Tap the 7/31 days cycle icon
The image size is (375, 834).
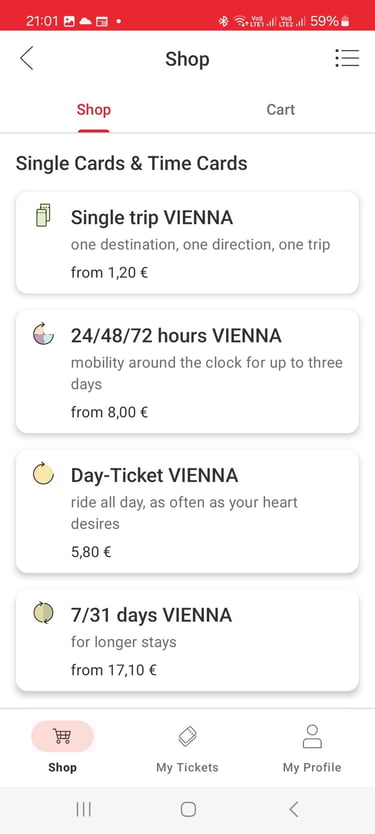[x=43, y=613]
